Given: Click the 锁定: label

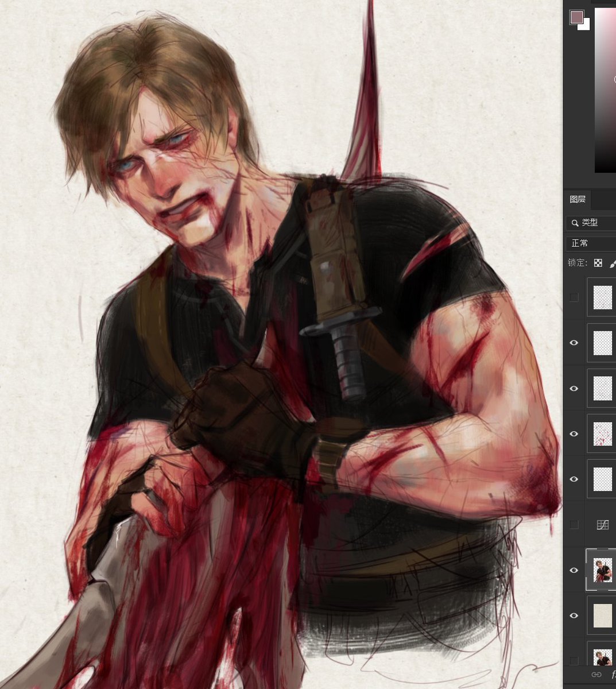Looking at the screenshot, I should 578,263.
